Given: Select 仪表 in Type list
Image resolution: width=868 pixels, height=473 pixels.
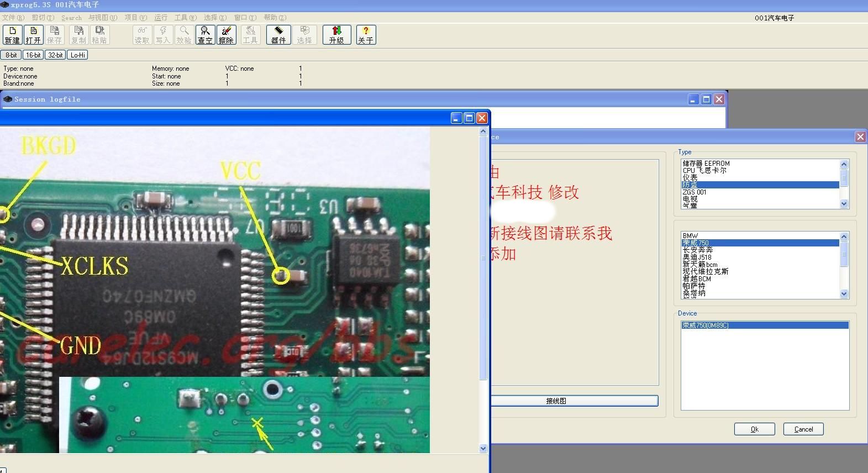Looking at the screenshot, I should pyautogui.click(x=760, y=178).
